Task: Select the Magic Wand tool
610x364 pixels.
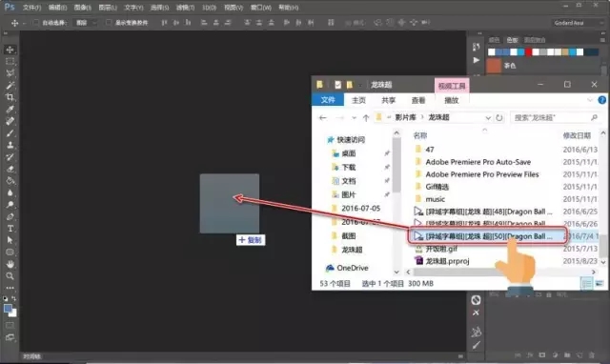Action: click(10, 85)
